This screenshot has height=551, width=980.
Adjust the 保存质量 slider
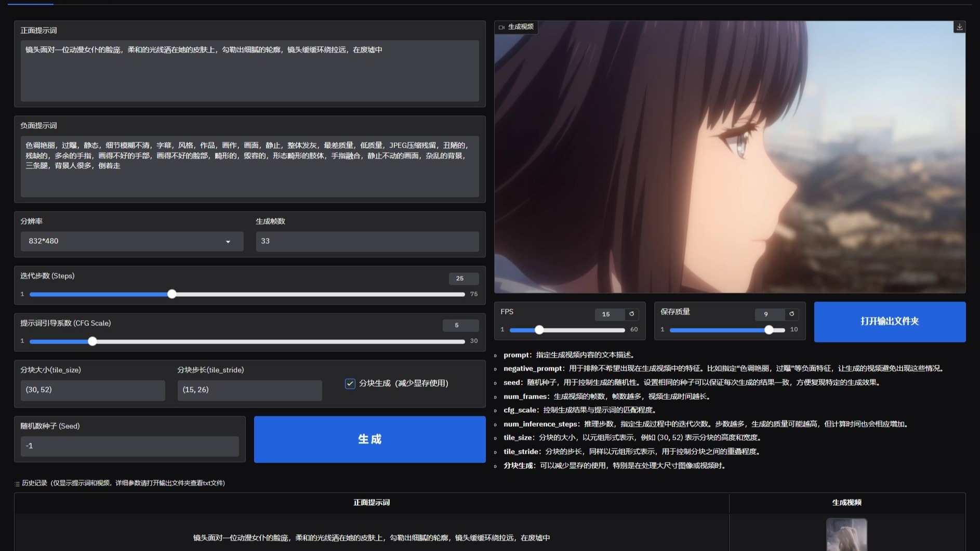coord(727,330)
